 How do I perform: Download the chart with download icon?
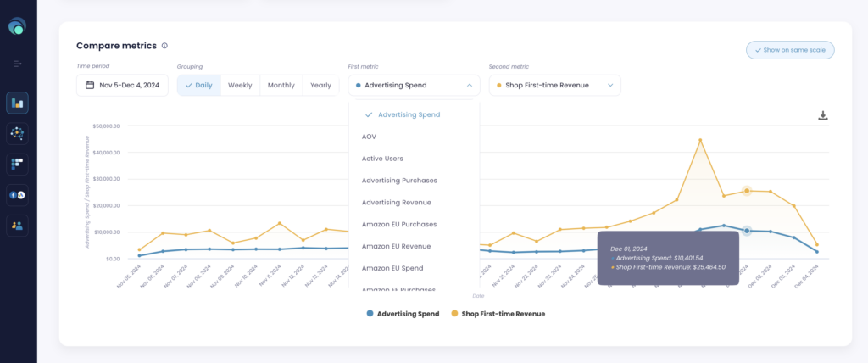(822, 116)
